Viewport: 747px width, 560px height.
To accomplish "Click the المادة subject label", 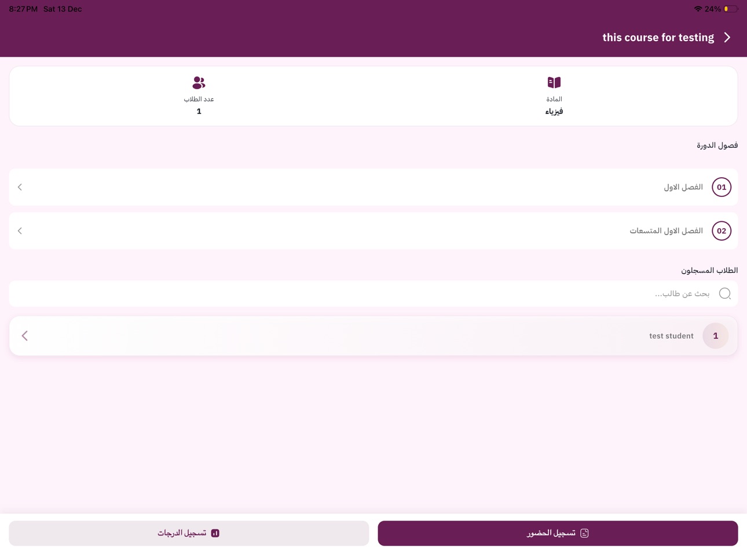I will tap(554, 99).
